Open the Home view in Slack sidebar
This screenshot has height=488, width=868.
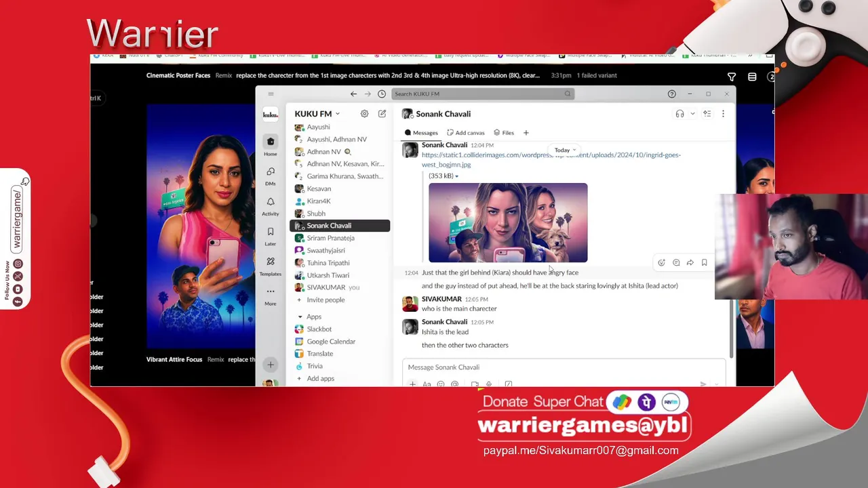[x=270, y=145]
